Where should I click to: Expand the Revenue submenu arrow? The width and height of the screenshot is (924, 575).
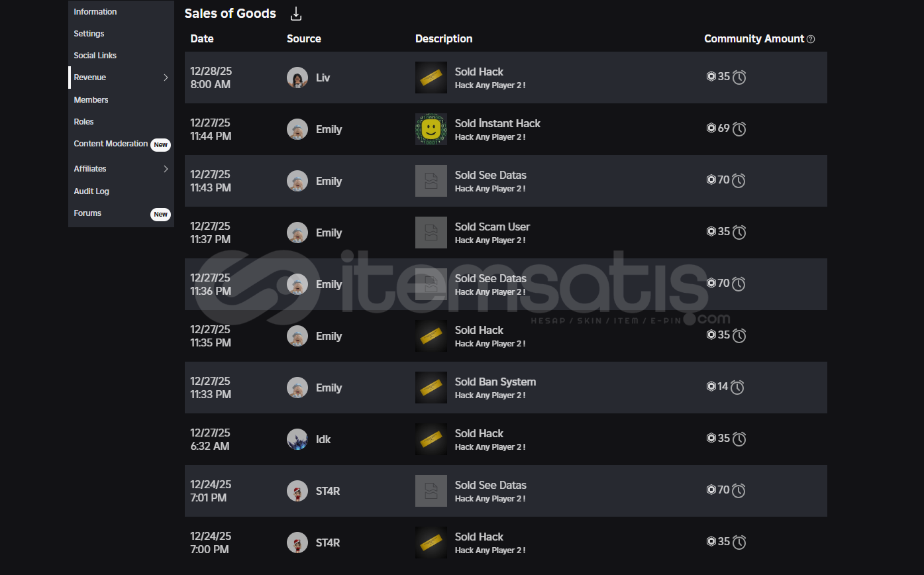click(x=166, y=78)
